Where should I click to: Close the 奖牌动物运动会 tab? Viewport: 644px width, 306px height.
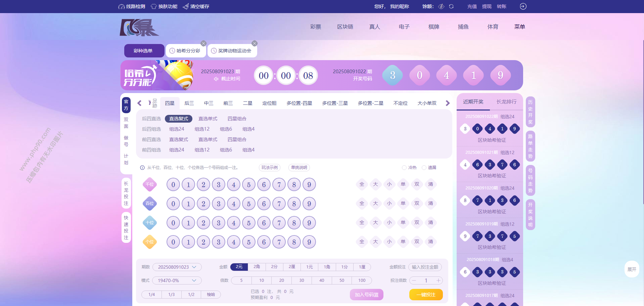255,43
